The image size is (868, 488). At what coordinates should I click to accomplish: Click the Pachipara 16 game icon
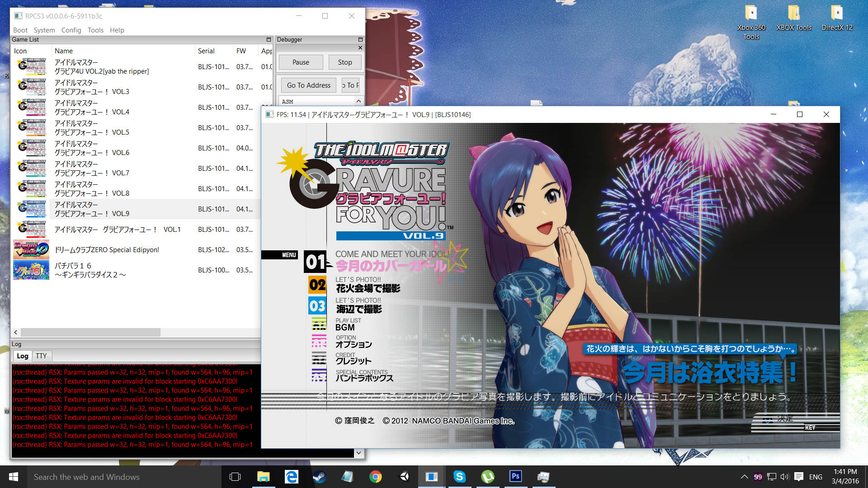point(31,270)
